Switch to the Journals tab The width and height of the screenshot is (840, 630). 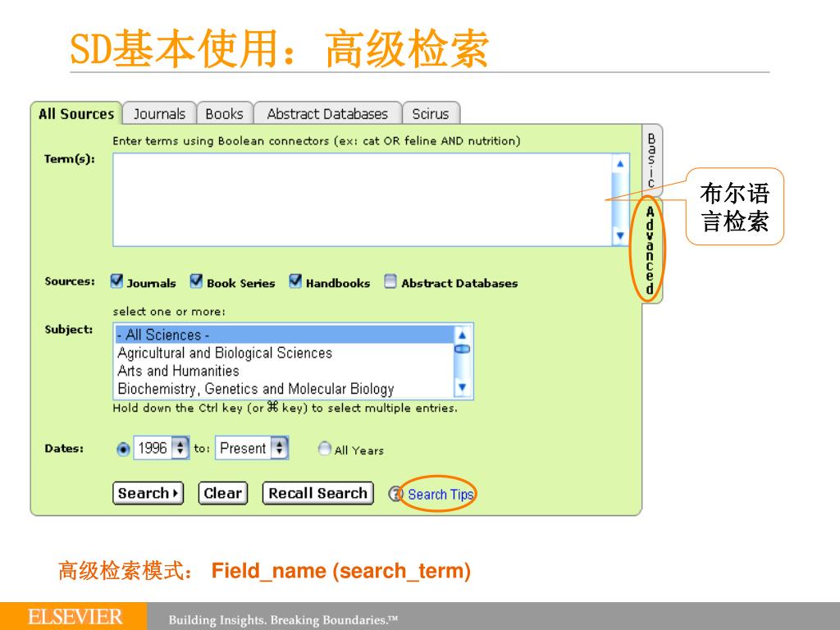[x=159, y=114]
